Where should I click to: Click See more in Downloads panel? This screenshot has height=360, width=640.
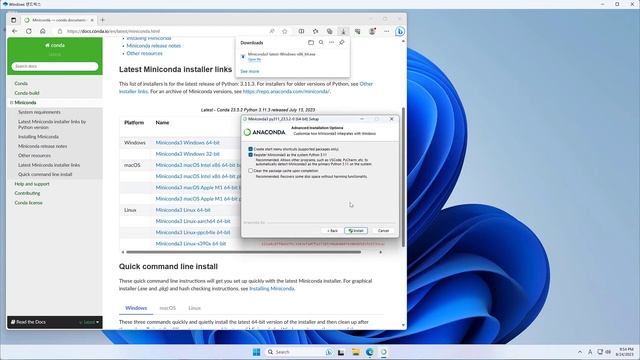(x=250, y=71)
